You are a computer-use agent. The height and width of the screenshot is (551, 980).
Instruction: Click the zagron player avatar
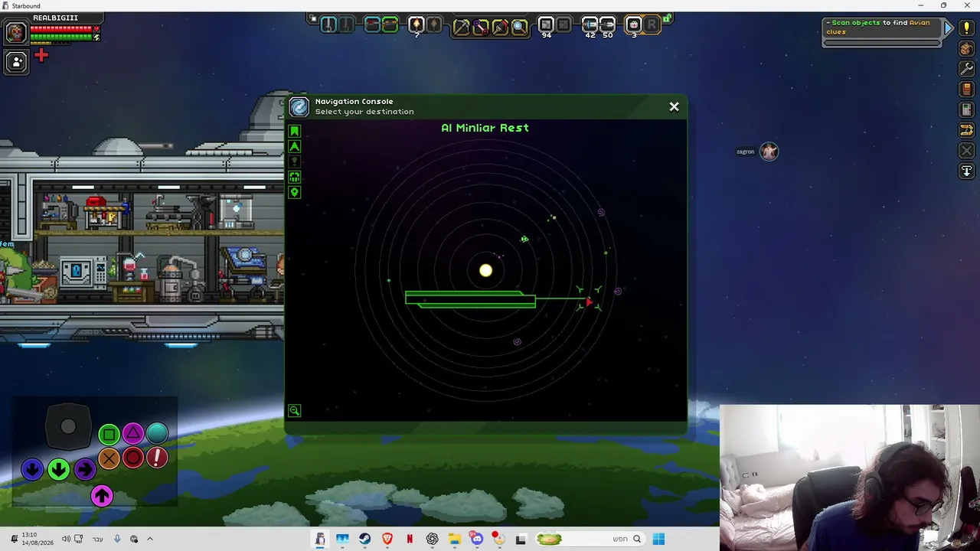(769, 152)
